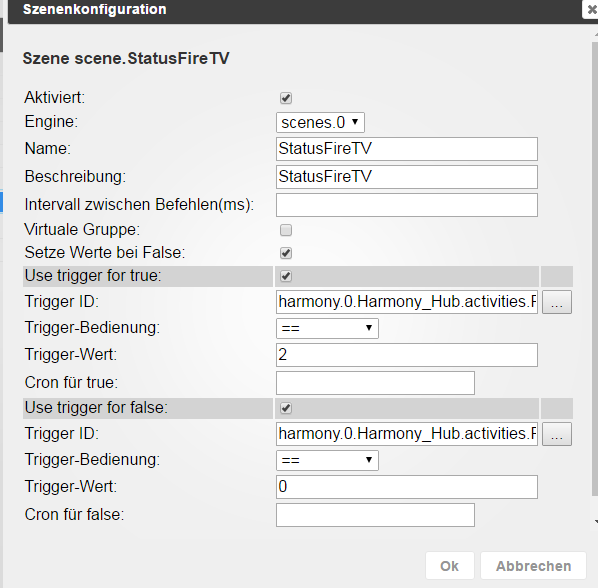Confirm with the Ok button

[x=450, y=566]
